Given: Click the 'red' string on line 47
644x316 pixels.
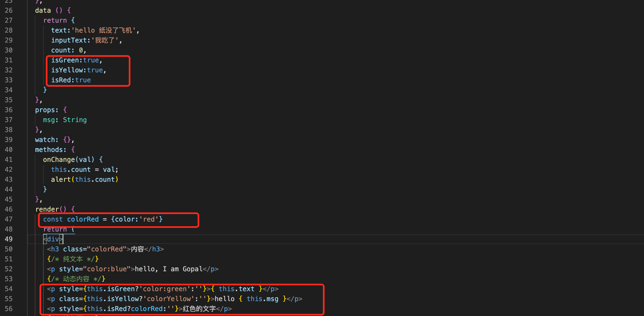Looking at the screenshot, I should click(149, 219).
